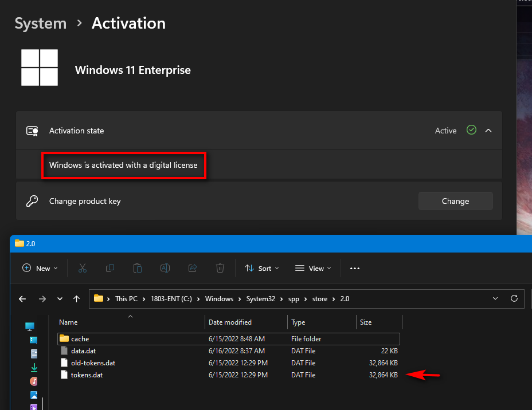Click the 2.0 title bar folder icon

(x=19, y=243)
